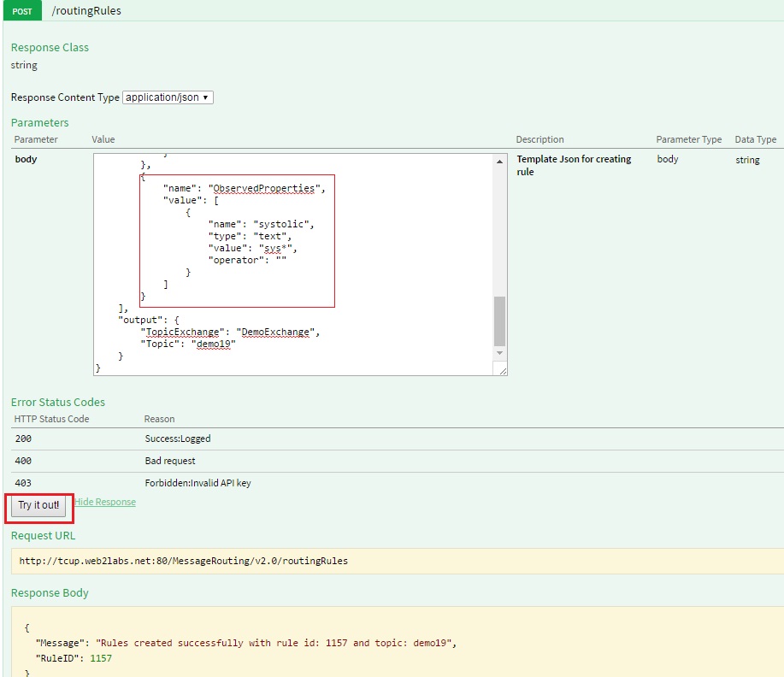Click the Parameter Type column header
This screenshot has width=784, height=677.
(x=688, y=139)
